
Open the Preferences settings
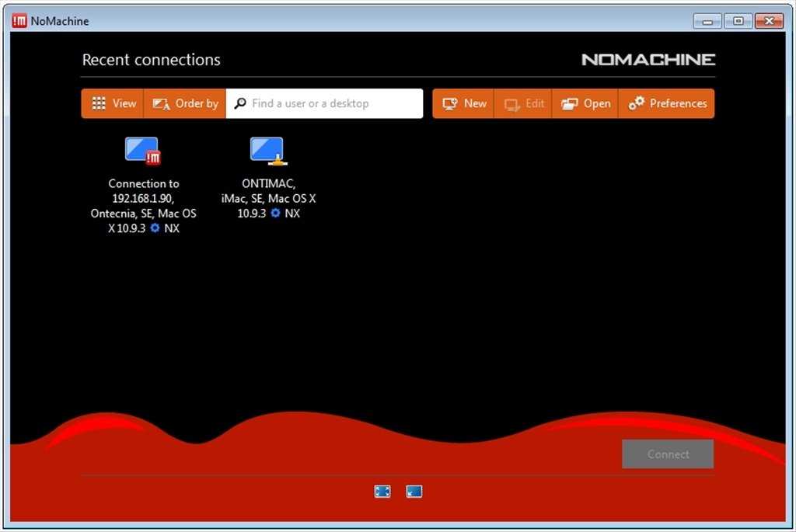(667, 103)
